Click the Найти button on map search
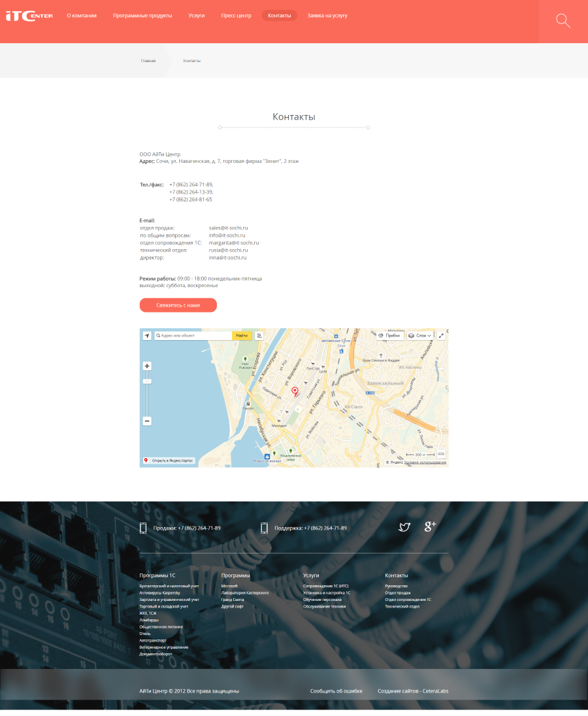Image resolution: width=588 pixels, height=716 pixels. click(x=242, y=335)
